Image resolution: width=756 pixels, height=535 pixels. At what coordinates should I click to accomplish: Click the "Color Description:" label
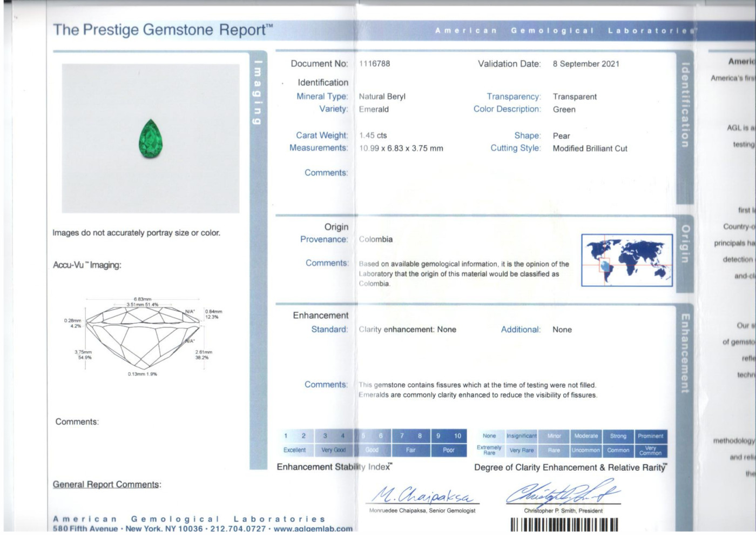[x=507, y=109]
